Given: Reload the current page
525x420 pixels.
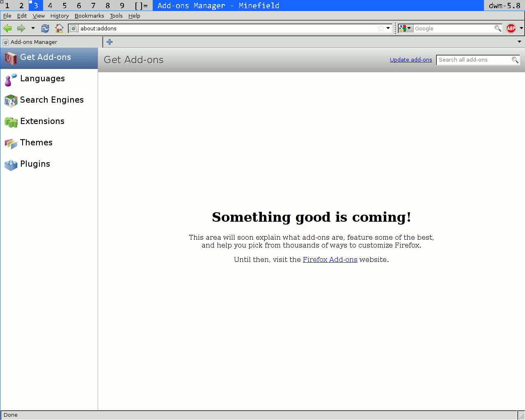Looking at the screenshot, I should 45,28.
